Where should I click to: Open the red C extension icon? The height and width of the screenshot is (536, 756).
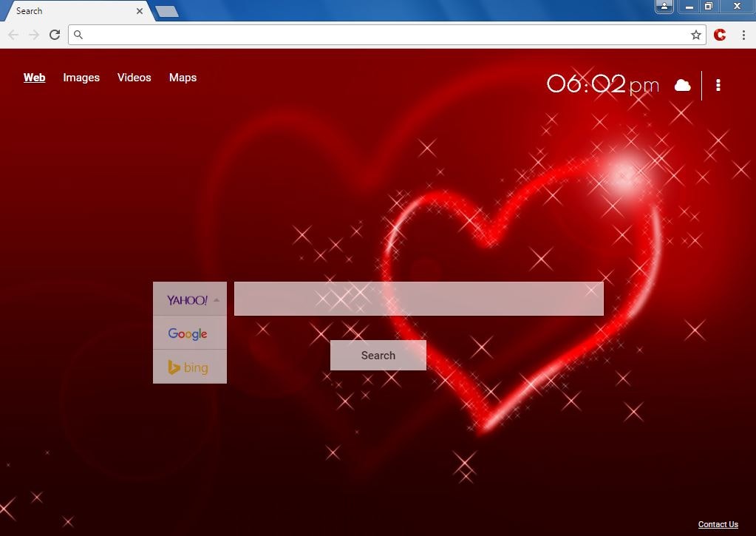[x=720, y=35]
